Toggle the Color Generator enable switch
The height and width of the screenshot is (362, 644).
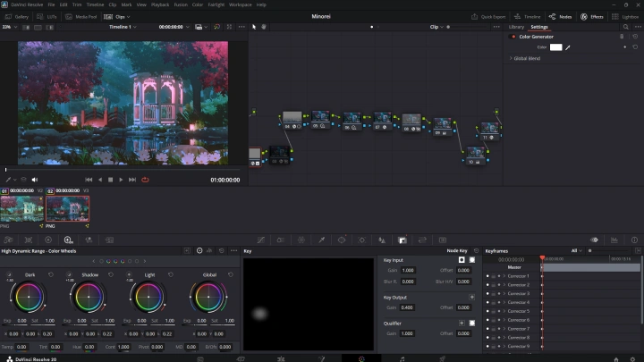(513, 37)
